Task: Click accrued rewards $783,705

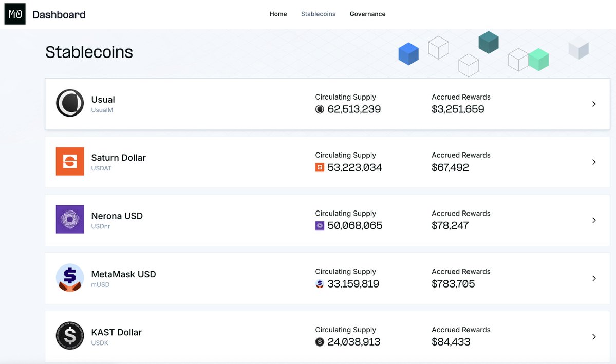Action: 453,283
